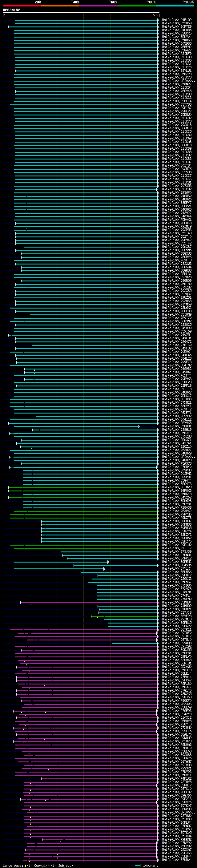Select the UniRef100_A8RRU3 label

177,809
